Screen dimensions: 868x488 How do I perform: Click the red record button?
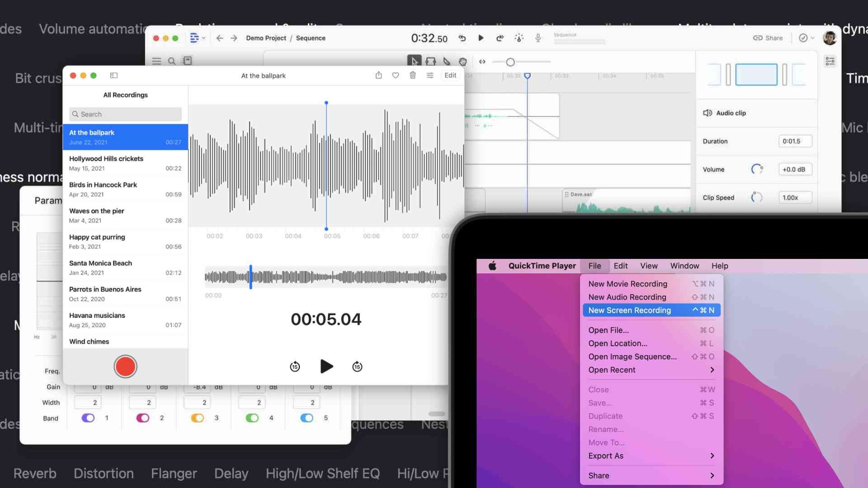point(125,366)
